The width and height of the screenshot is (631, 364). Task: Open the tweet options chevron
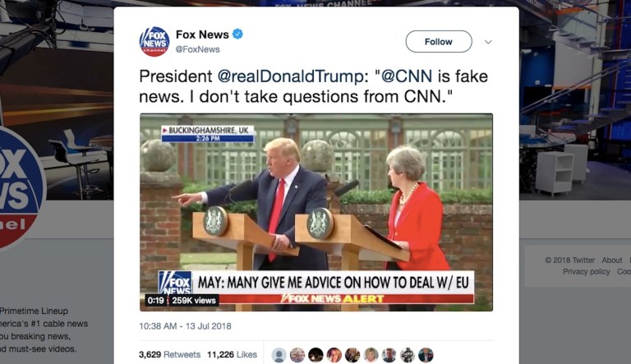[x=488, y=42]
